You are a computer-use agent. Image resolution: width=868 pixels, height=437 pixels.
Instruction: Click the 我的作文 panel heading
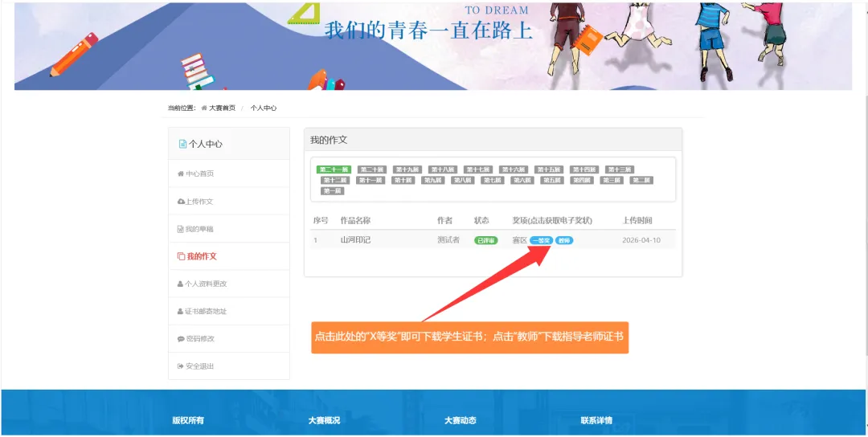point(328,140)
